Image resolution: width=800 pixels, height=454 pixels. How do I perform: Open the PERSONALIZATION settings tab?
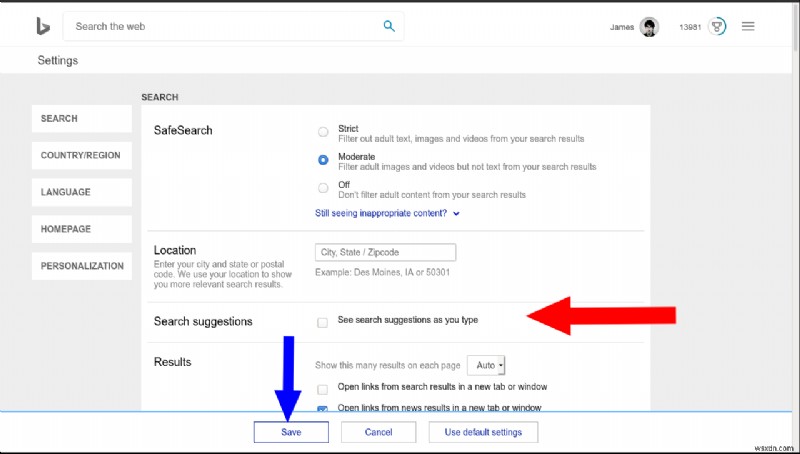point(82,266)
